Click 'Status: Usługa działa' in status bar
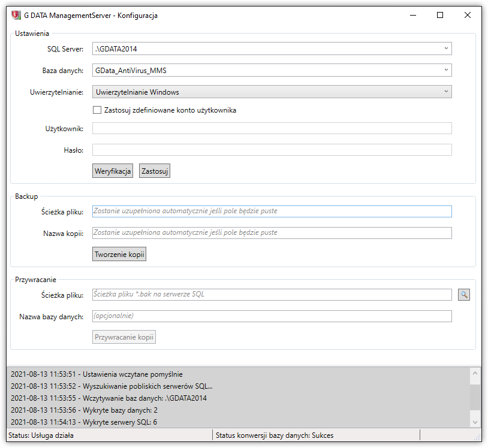488x448 pixels. tap(41, 435)
